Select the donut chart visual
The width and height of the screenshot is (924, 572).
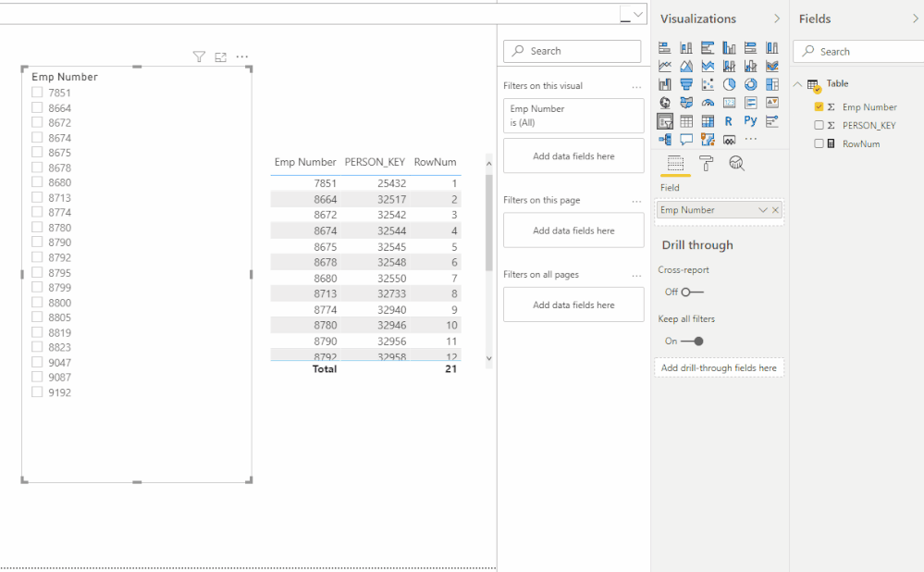(750, 84)
